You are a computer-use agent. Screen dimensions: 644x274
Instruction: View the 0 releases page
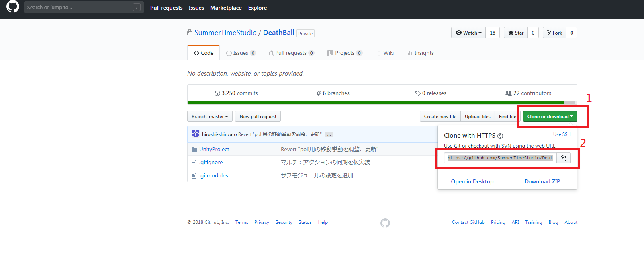[431, 93]
